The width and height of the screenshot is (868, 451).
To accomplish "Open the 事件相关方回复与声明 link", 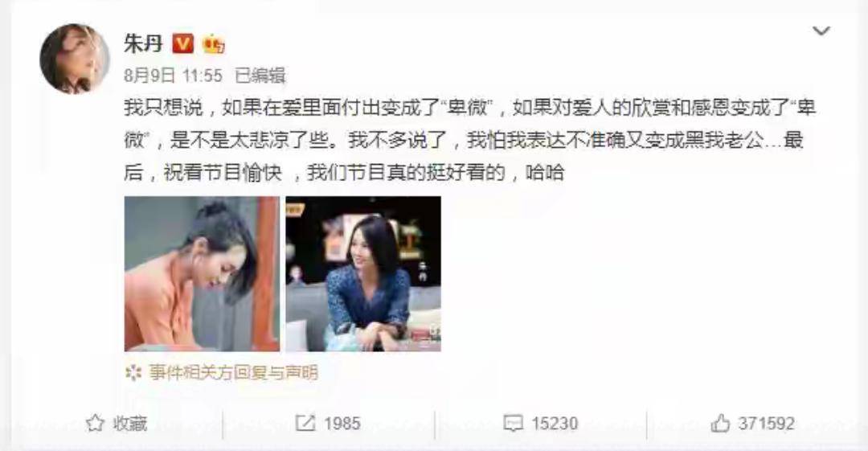I will (x=234, y=373).
